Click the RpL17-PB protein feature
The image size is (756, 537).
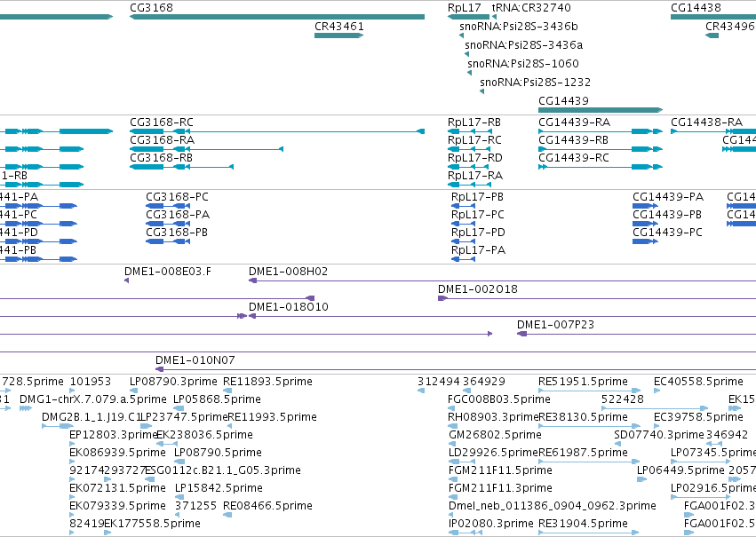(464, 206)
